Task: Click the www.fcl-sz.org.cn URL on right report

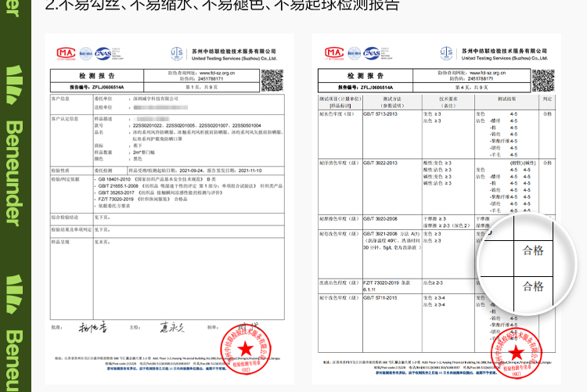Action: tap(488, 73)
